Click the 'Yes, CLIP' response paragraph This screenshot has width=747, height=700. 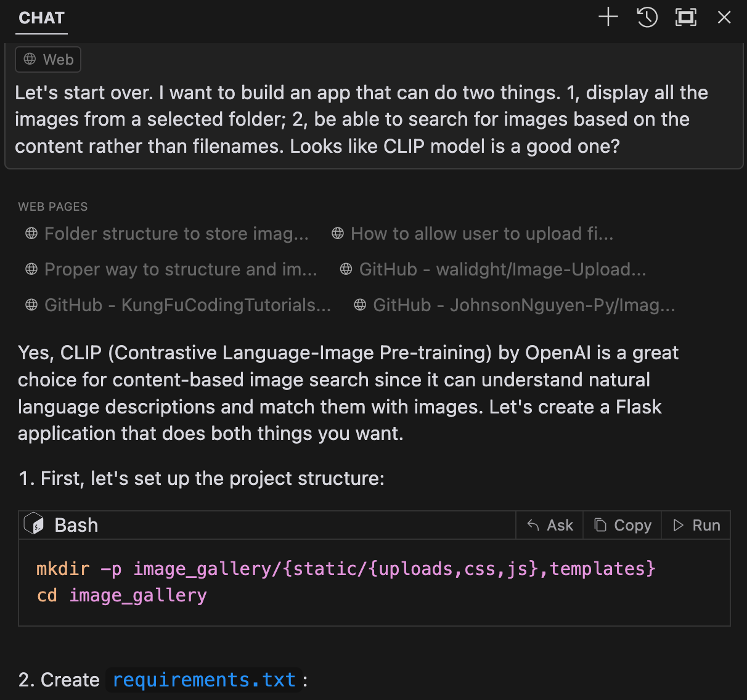(348, 393)
